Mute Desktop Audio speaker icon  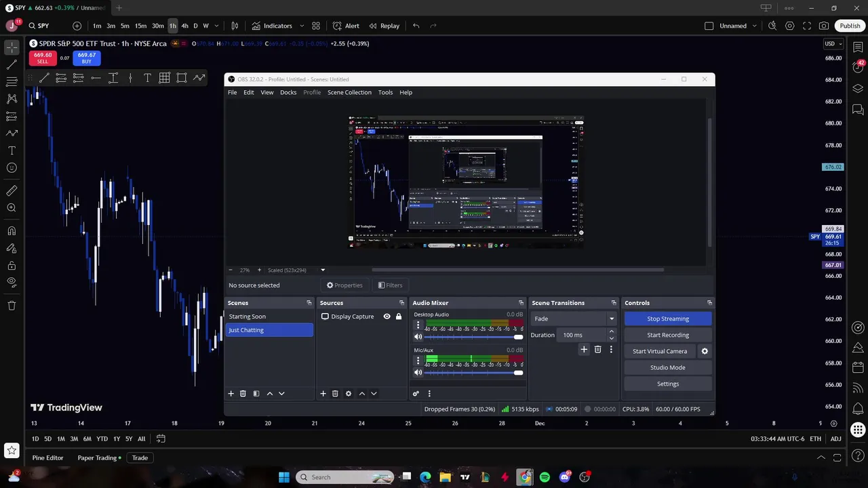[x=418, y=337]
